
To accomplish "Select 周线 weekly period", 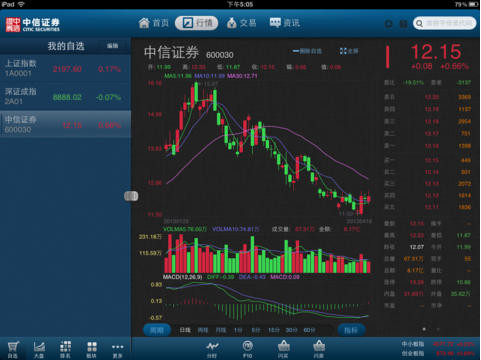I will [x=203, y=330].
